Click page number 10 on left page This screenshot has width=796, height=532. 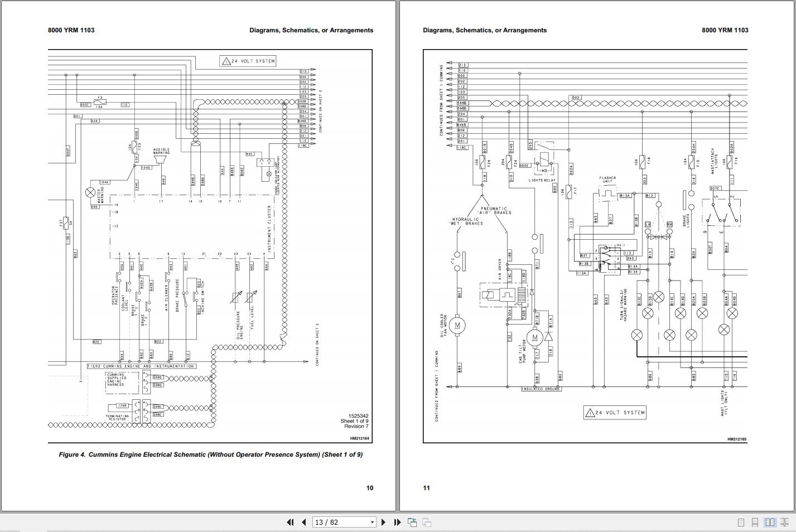click(370, 488)
